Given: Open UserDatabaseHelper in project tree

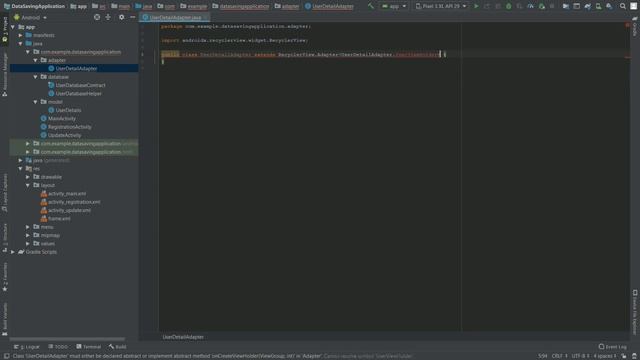Looking at the screenshot, I should [78, 93].
